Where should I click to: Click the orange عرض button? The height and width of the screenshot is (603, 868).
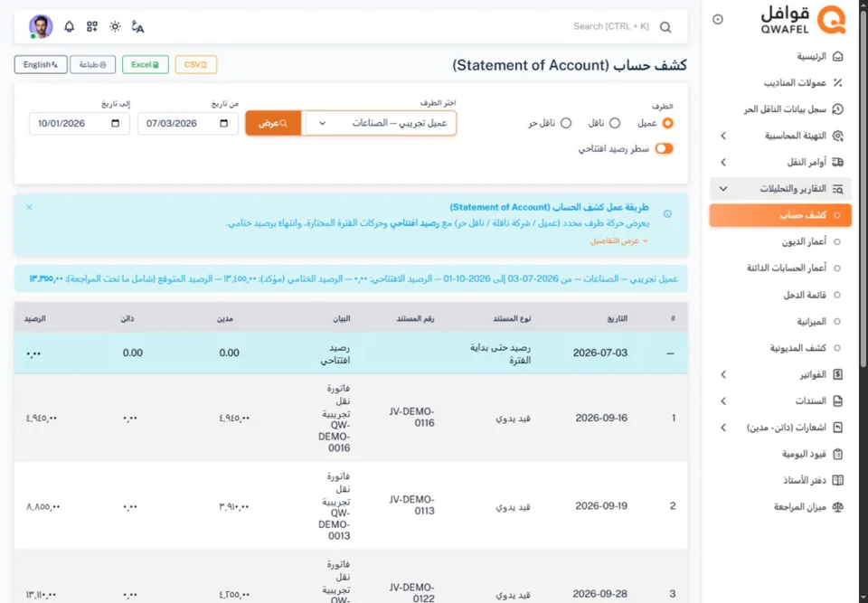273,124
